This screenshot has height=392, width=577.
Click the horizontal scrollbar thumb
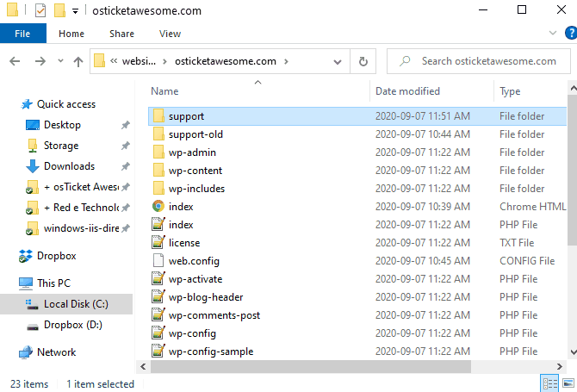[311, 366]
